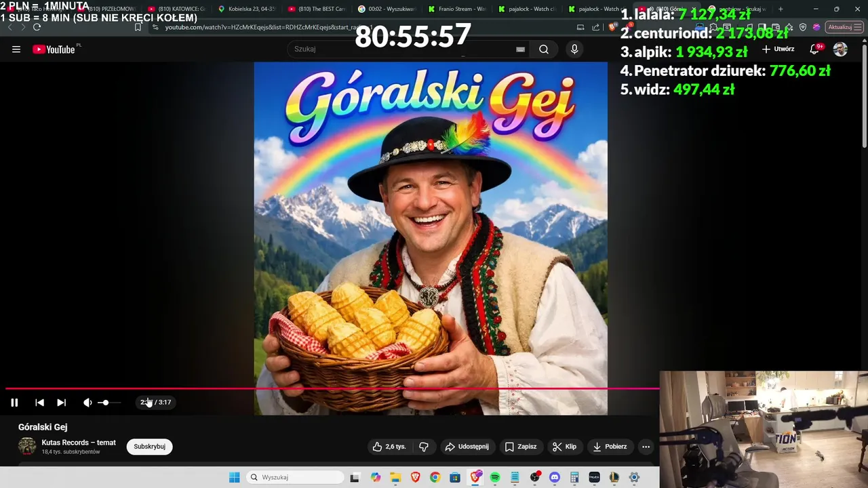
Task: Switch to the Kobielska 23 maps tab
Action: click(246, 9)
